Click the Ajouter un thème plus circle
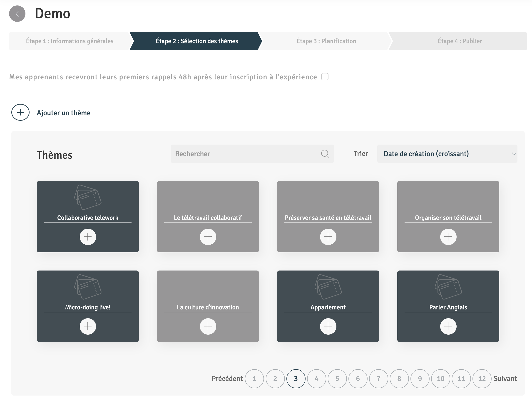Screen dimensions: 532x396 [20, 112]
